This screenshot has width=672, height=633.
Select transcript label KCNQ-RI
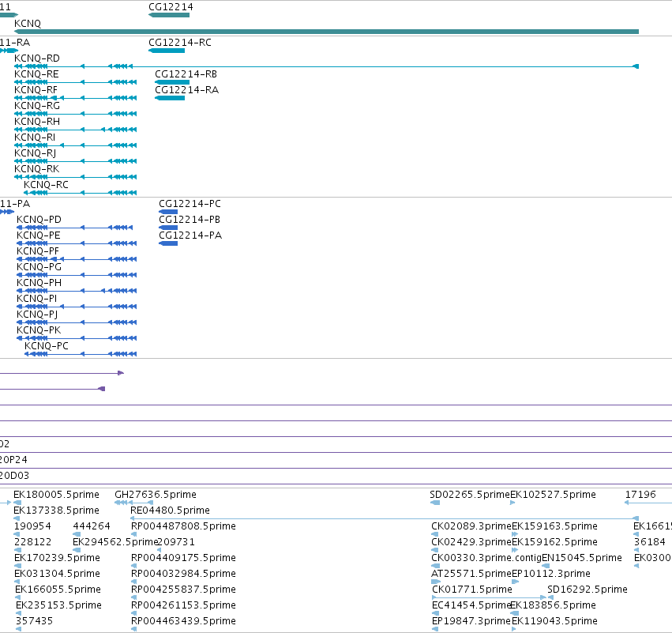click(35, 138)
